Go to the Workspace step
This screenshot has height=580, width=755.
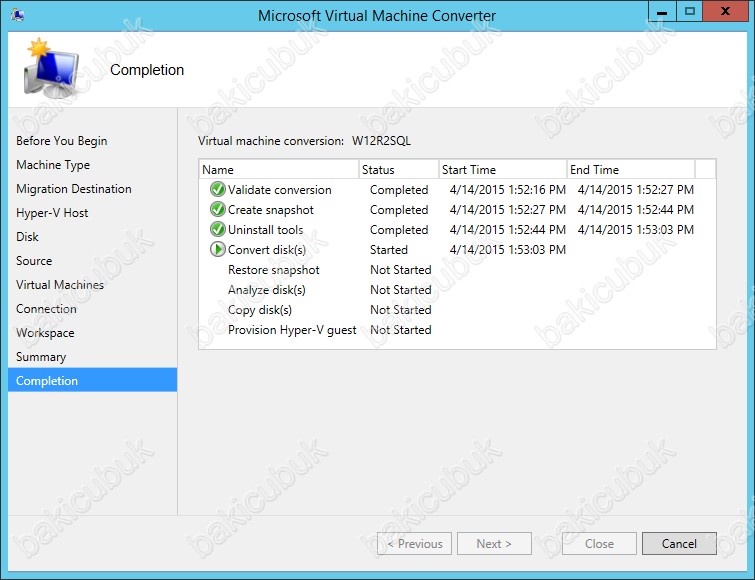pyautogui.click(x=45, y=333)
